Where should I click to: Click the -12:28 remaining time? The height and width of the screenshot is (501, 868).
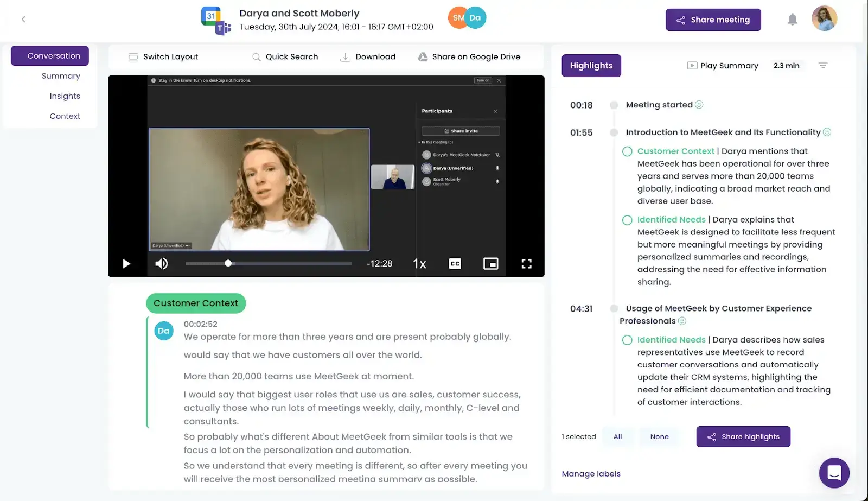pos(379,264)
